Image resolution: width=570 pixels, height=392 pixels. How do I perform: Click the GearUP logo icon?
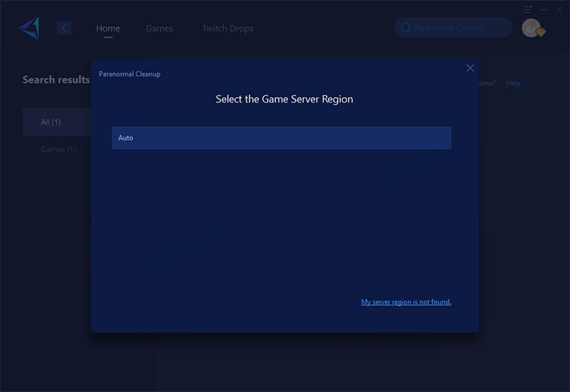29,28
